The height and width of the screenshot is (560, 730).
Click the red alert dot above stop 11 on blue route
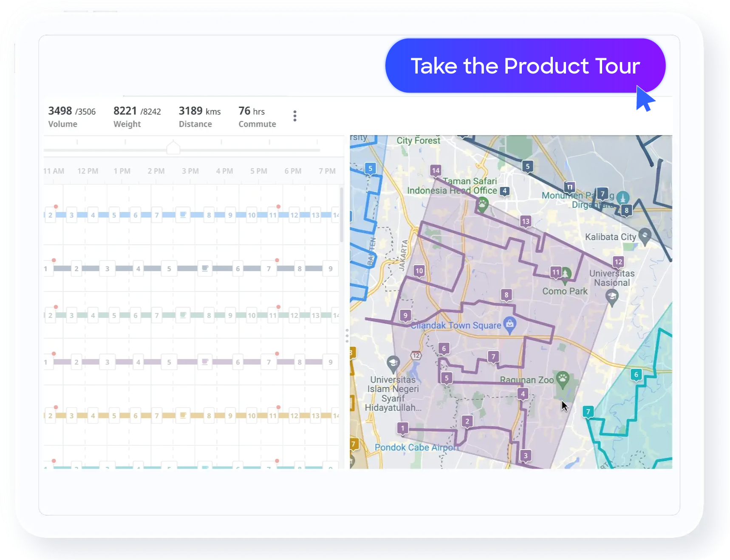[x=278, y=206]
